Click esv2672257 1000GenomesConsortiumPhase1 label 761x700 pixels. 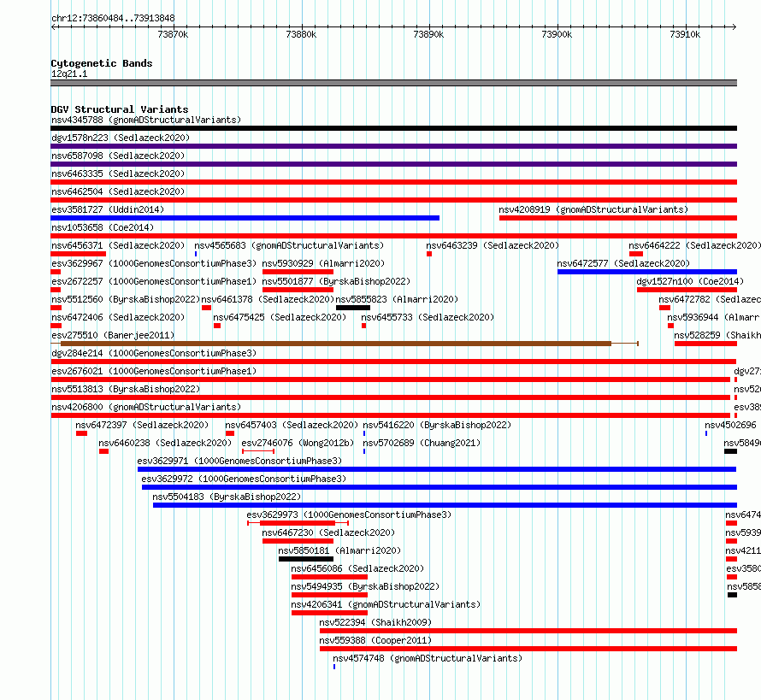pos(154,281)
